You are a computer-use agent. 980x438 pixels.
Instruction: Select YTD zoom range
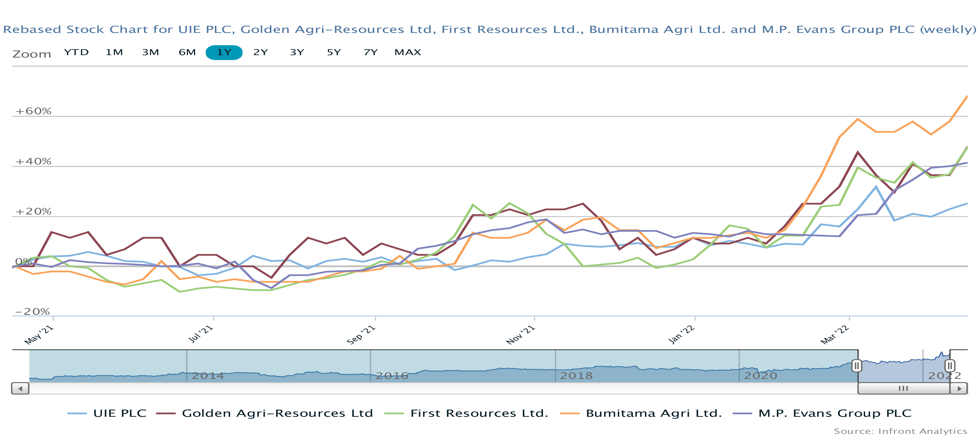click(76, 52)
